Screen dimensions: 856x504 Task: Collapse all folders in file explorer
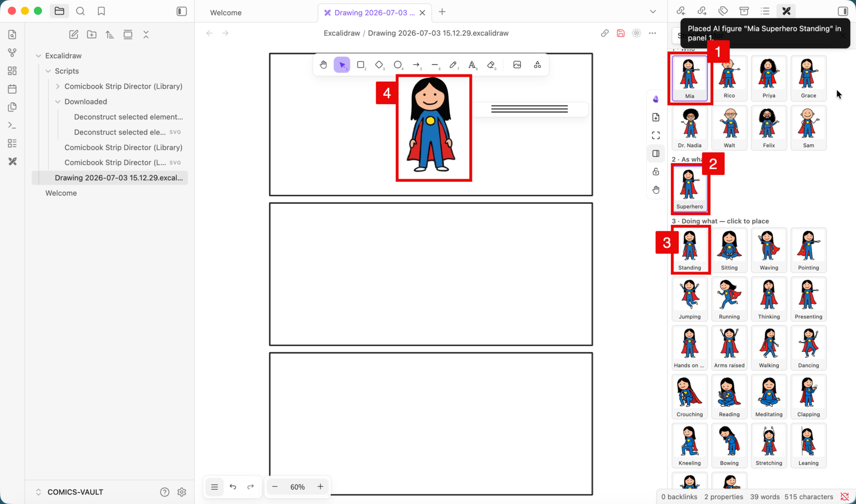[146, 34]
